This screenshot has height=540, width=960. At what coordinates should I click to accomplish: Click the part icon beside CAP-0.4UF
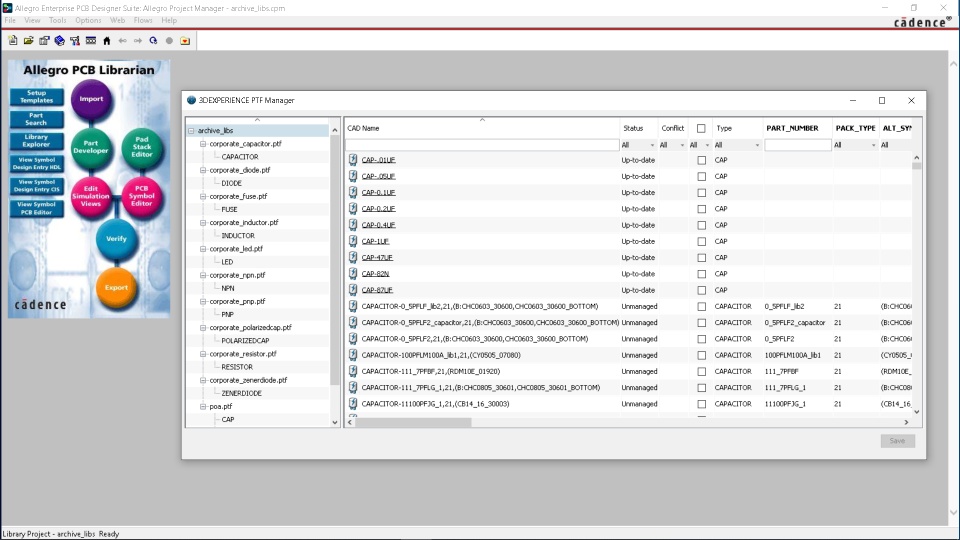click(353, 225)
